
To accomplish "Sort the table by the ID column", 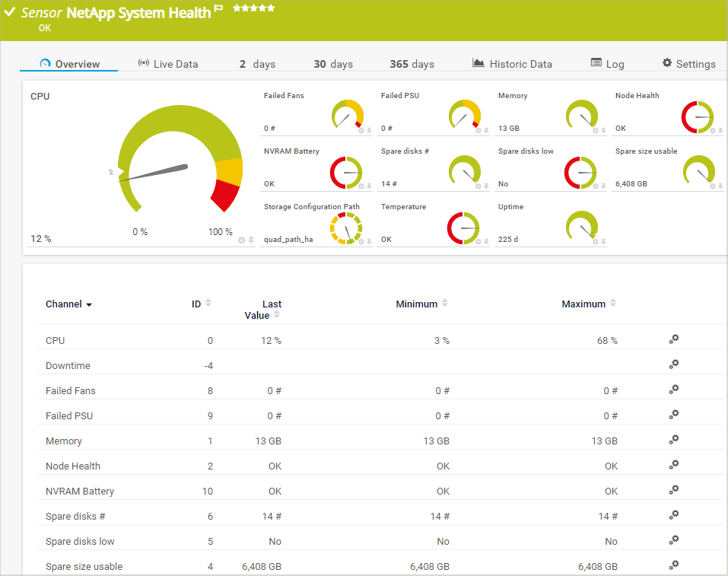I will click(208, 304).
